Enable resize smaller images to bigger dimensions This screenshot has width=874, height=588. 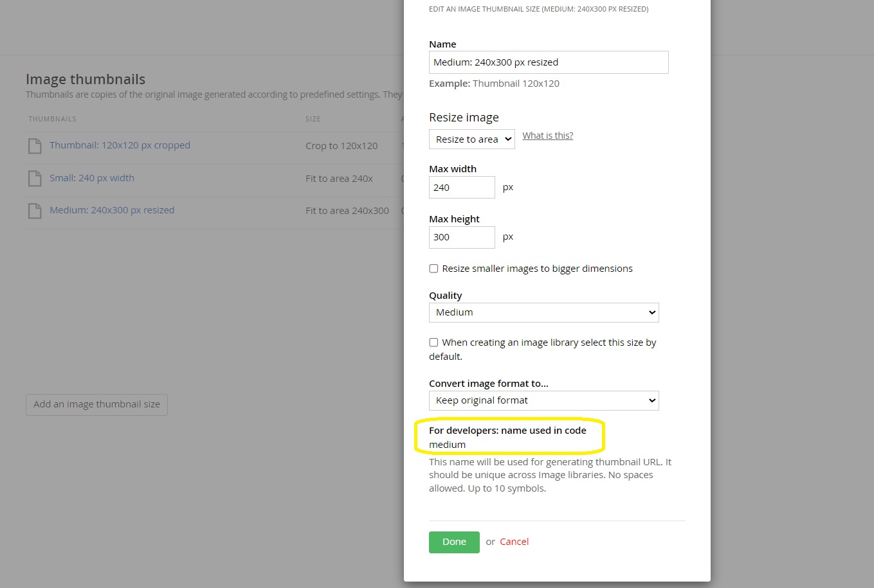tap(433, 269)
